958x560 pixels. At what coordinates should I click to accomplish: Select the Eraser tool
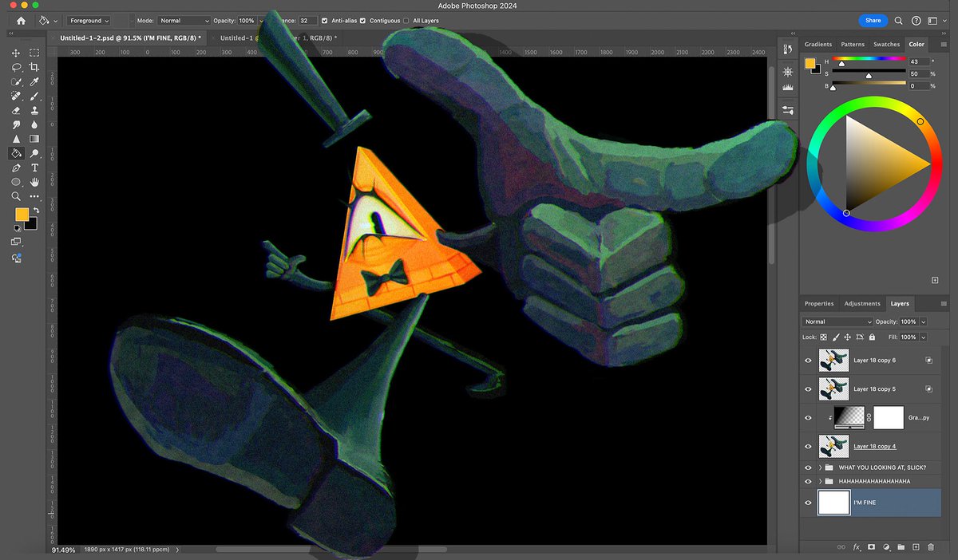(x=16, y=110)
